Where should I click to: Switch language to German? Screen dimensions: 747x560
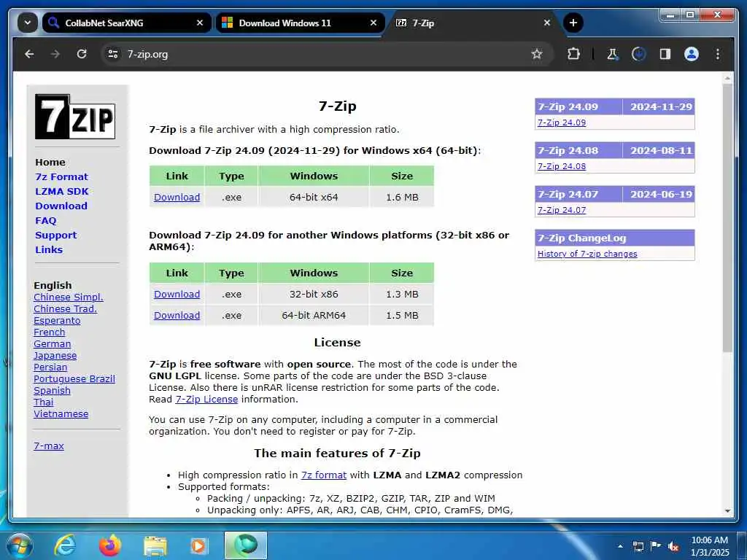click(x=52, y=344)
